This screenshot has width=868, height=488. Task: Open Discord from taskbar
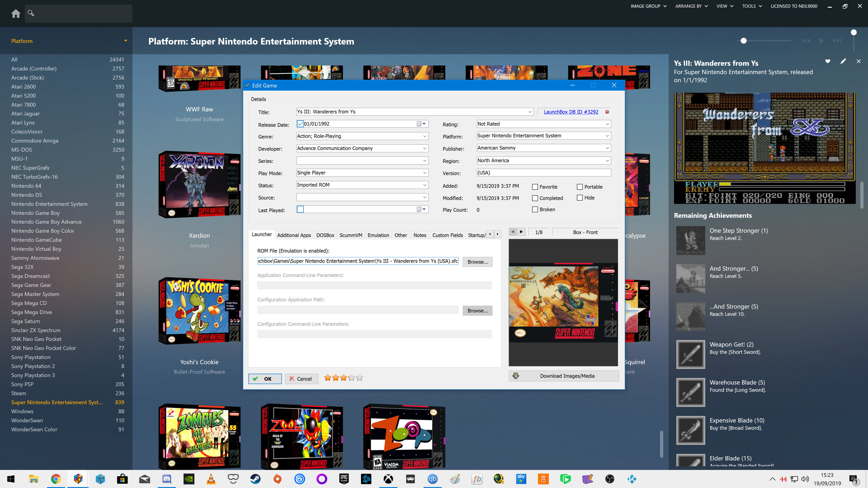[x=167, y=479]
